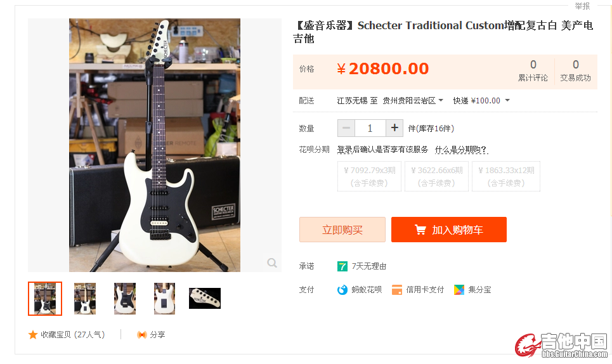The width and height of the screenshot is (612, 364).
Task: Click the shopping cart icon in 加入购物车
Action: tap(420, 230)
